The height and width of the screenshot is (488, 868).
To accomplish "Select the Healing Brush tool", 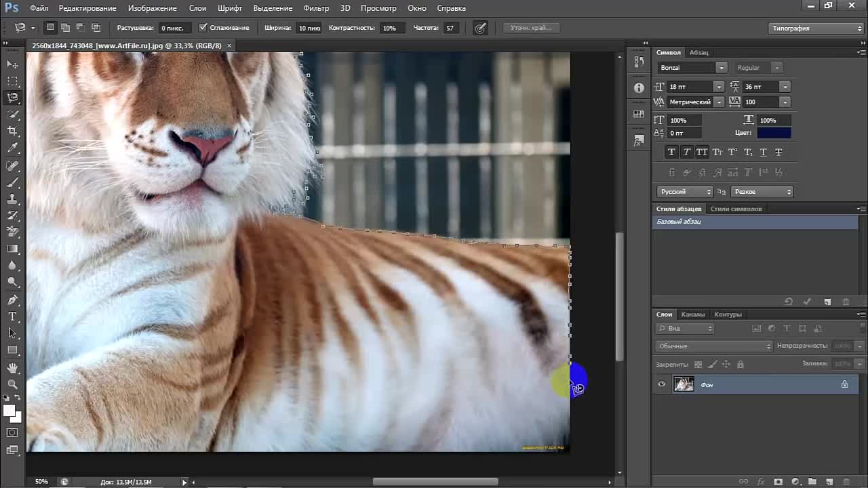I will click(x=12, y=166).
